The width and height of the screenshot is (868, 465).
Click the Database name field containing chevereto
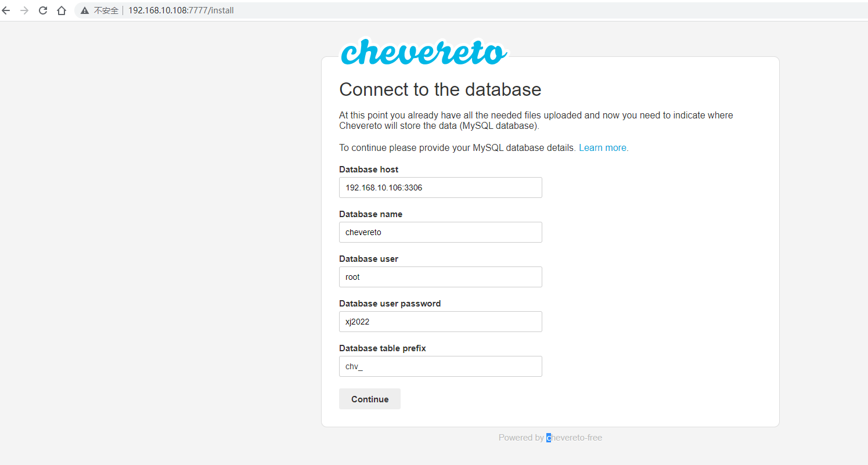pos(440,232)
